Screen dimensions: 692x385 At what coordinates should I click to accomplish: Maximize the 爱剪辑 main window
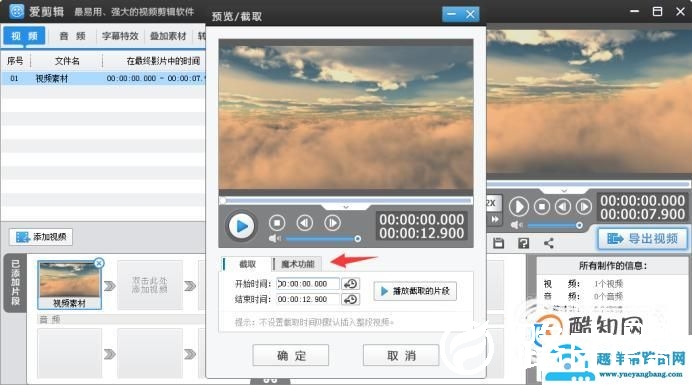657,11
